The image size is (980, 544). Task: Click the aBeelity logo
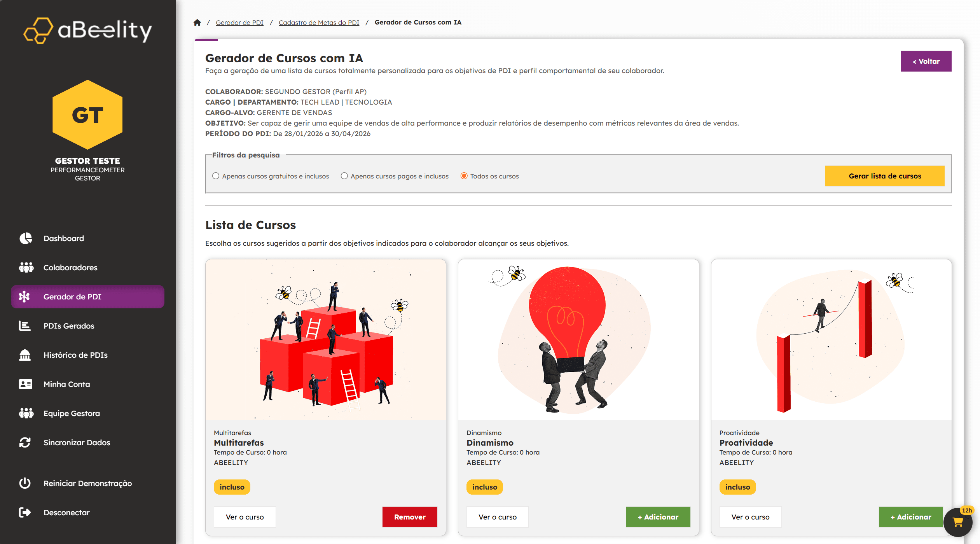[x=87, y=30]
